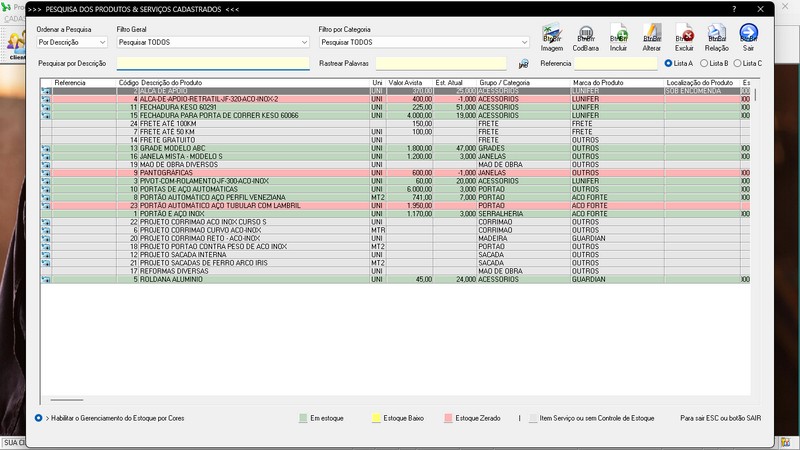The image size is (800, 450).
Task: Select the PORTÃO E AÇO INOX row
Action: (x=395, y=214)
